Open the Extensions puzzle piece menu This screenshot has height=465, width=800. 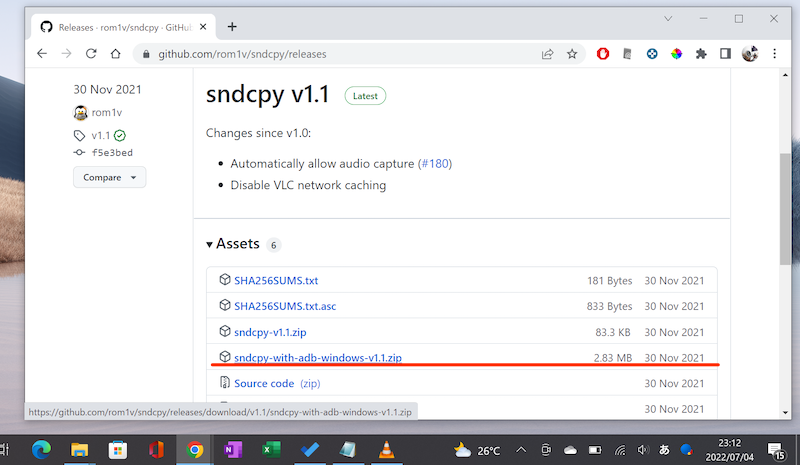click(x=701, y=54)
